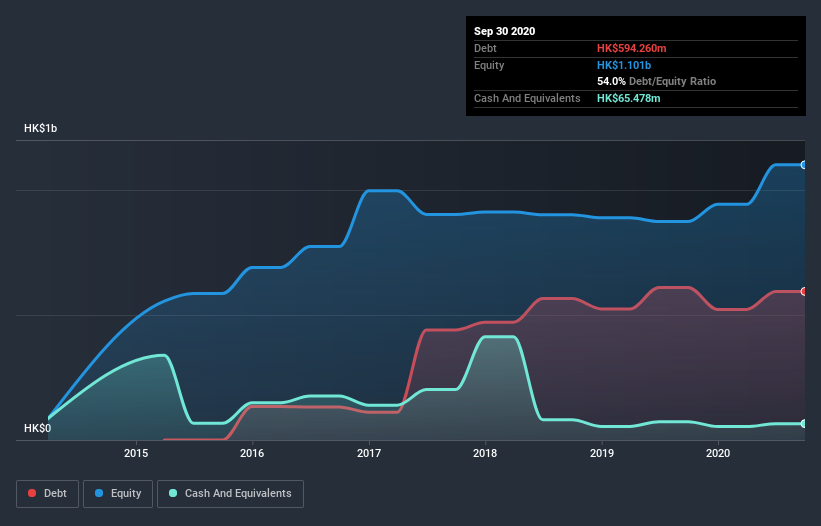Image resolution: width=821 pixels, height=526 pixels.
Task: Click the 2019 axis label
Action: click(602, 453)
